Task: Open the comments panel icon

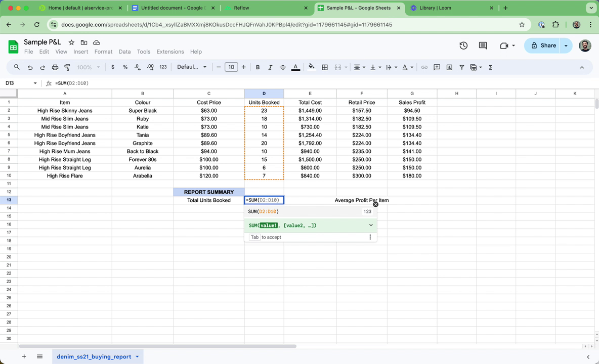Action: (x=483, y=45)
